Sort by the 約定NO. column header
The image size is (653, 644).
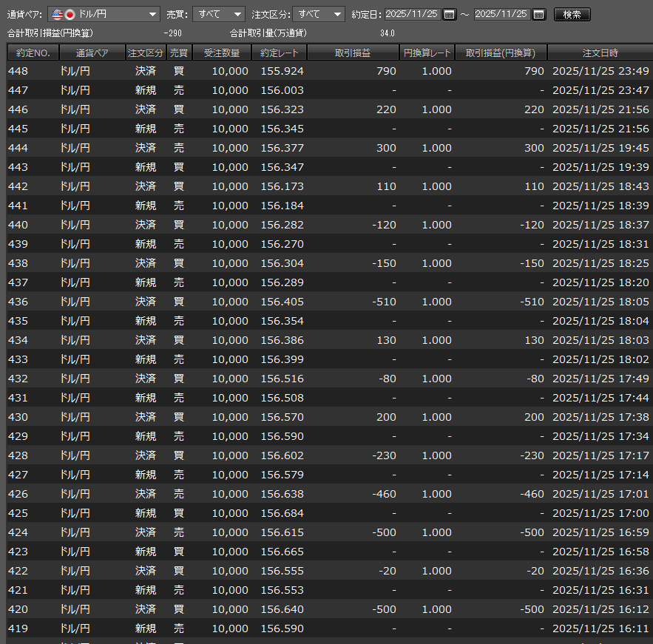click(x=33, y=53)
